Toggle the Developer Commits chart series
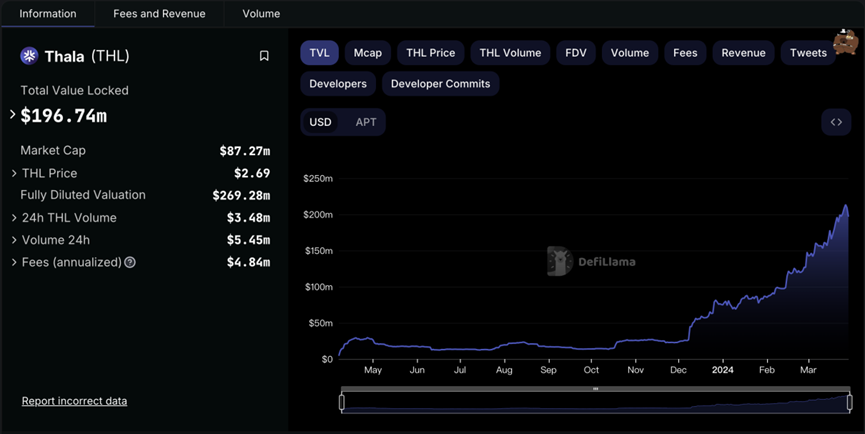Viewport: 865px width, 434px height. pyautogui.click(x=441, y=84)
